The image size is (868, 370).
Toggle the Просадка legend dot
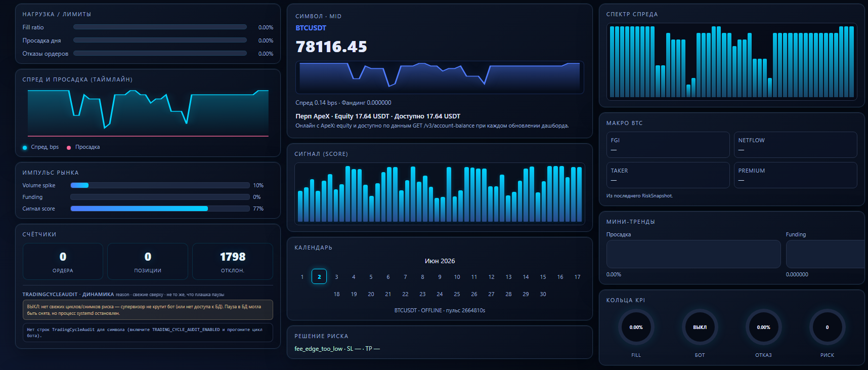pyautogui.click(x=69, y=147)
